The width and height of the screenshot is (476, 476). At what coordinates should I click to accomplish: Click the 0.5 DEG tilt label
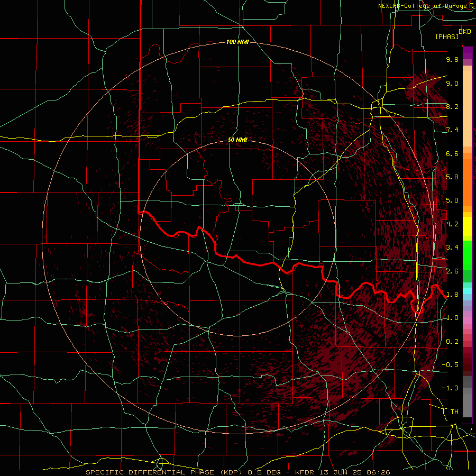(265, 472)
